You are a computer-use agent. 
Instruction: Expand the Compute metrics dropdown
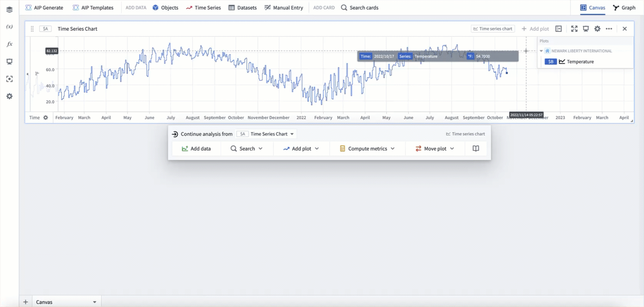[367, 149]
